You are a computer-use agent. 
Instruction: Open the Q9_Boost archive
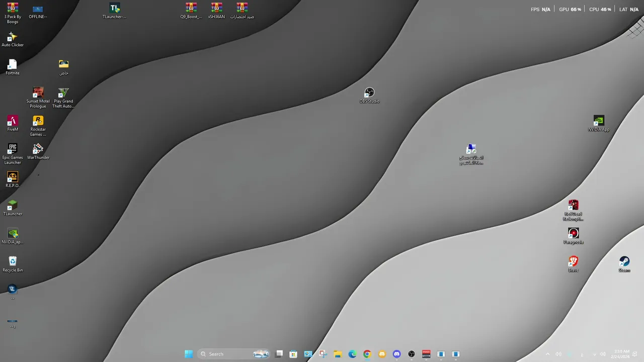point(191,11)
